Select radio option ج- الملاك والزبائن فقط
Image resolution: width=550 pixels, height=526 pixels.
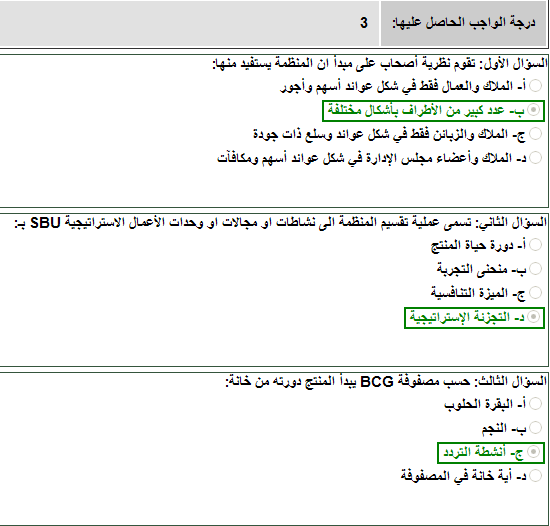pyautogui.click(x=535, y=134)
